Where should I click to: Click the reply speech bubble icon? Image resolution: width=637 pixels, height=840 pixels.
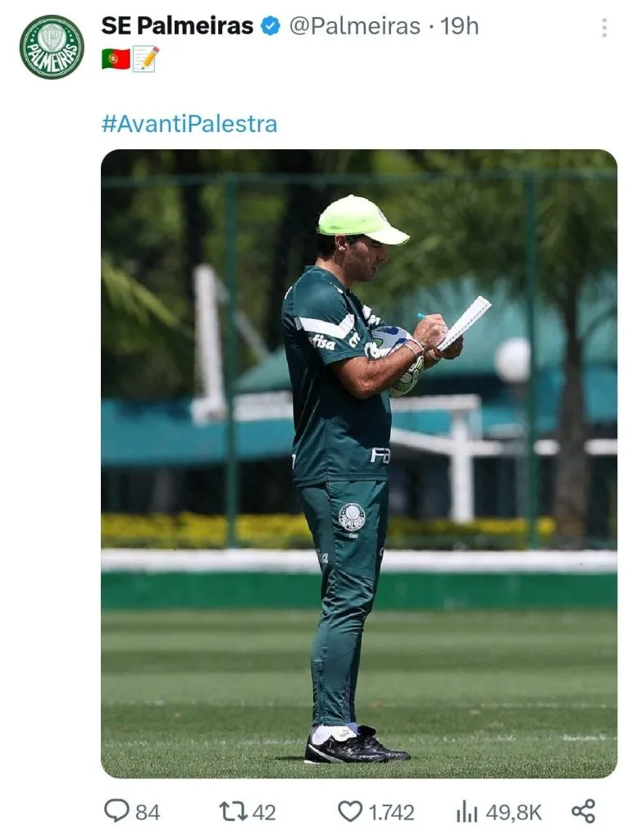coord(116,811)
